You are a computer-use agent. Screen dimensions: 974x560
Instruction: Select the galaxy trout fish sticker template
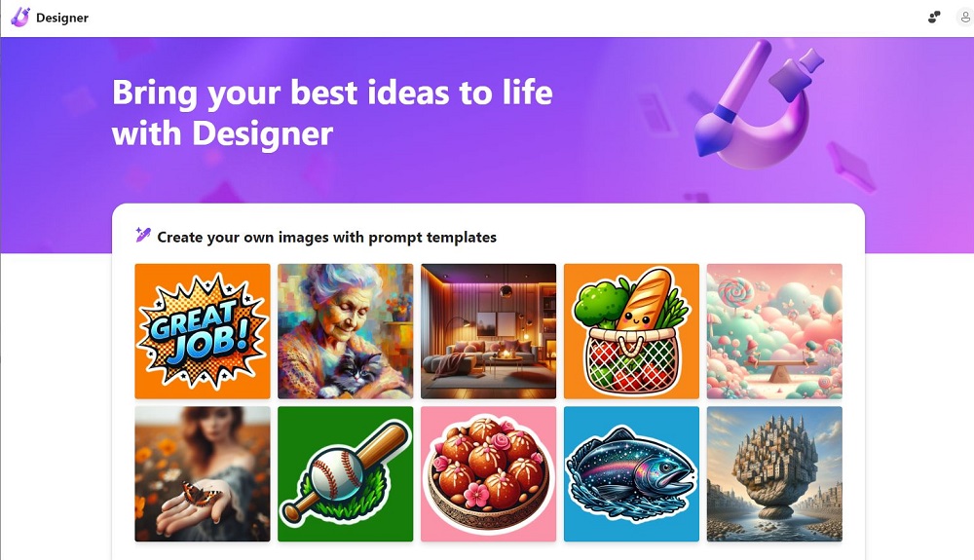point(631,473)
